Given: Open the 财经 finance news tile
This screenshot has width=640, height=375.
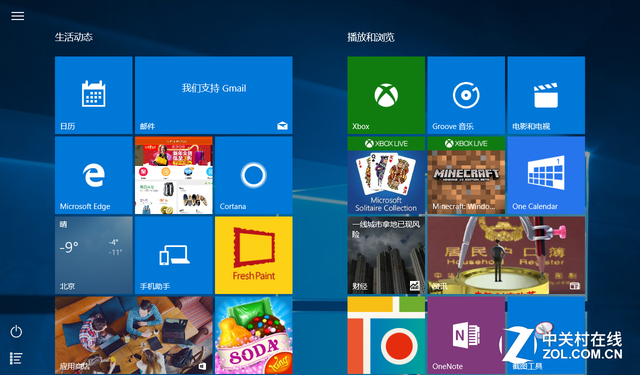Looking at the screenshot, I should pyautogui.click(x=386, y=255).
